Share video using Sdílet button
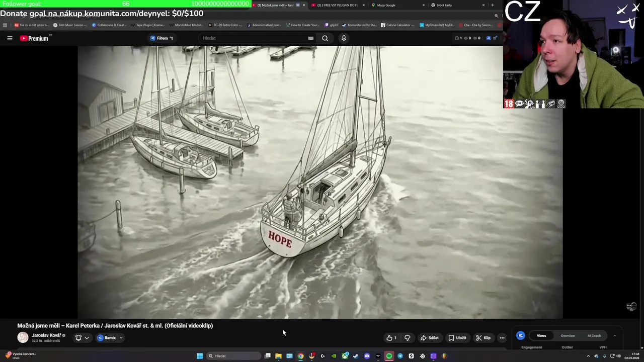 click(x=430, y=338)
